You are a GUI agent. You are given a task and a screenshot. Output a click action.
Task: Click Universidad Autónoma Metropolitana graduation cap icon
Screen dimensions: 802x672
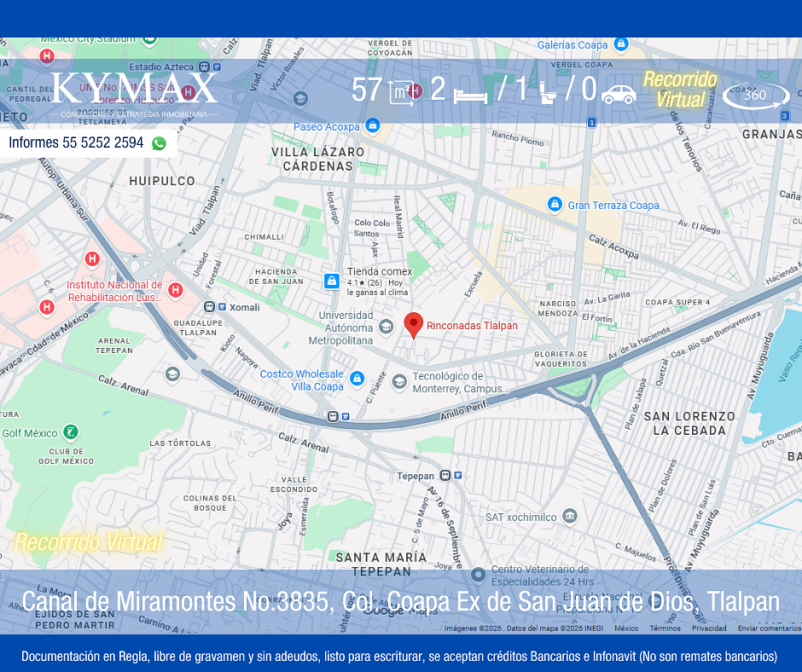[x=386, y=327]
